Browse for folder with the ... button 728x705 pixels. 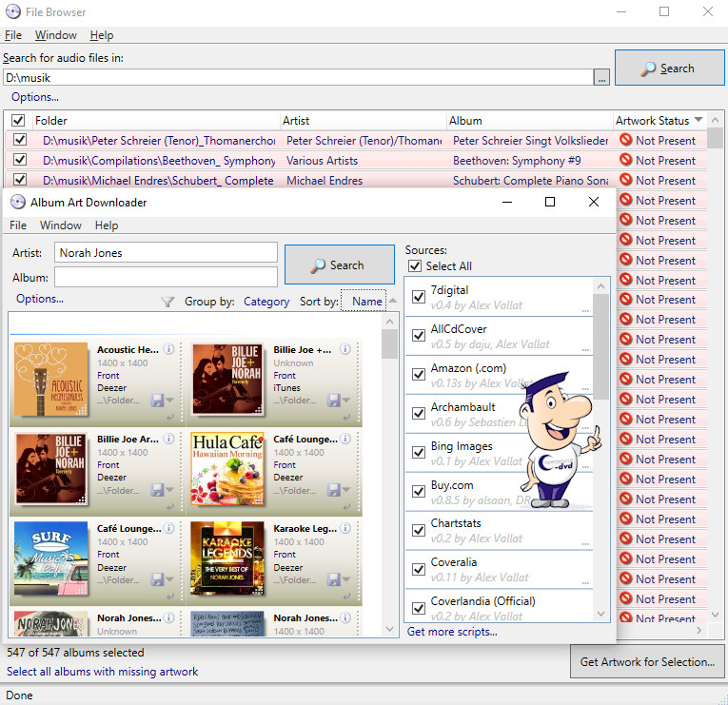(601, 77)
